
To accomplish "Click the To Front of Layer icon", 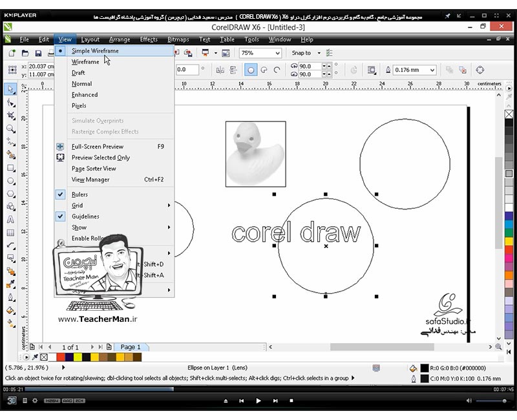I will pos(449,70).
